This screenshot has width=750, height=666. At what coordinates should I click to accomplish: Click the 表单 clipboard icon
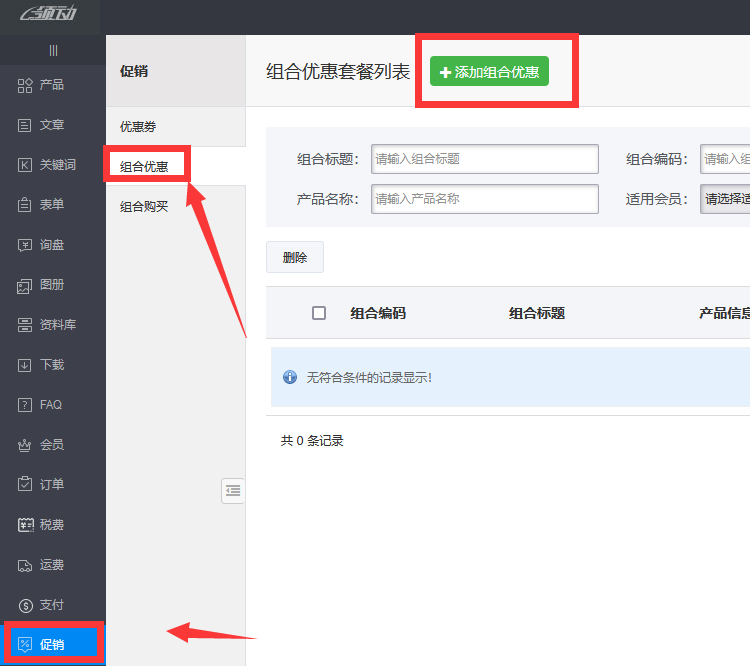pyautogui.click(x=25, y=205)
